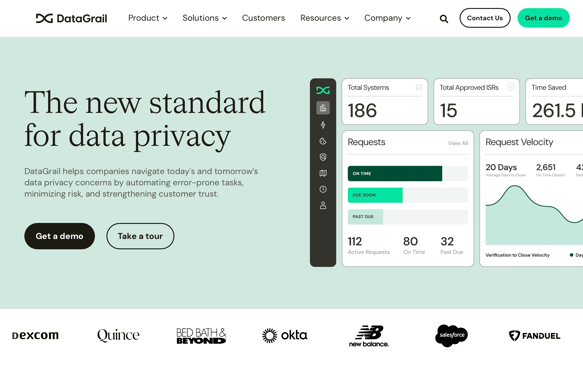This screenshot has height=389, width=583.
Task: Expand the Solutions dropdown menu
Action: point(204,18)
